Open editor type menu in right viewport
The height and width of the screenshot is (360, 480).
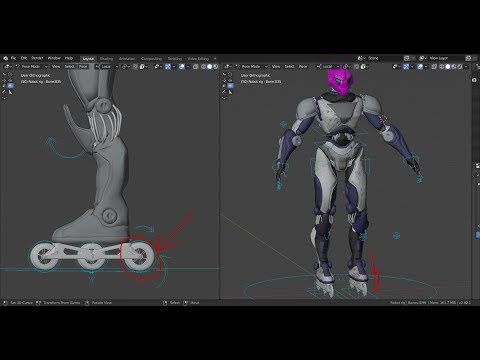(x=228, y=67)
